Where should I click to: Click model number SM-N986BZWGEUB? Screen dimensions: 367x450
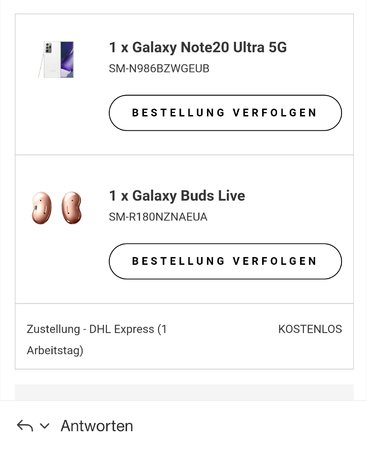tap(159, 69)
